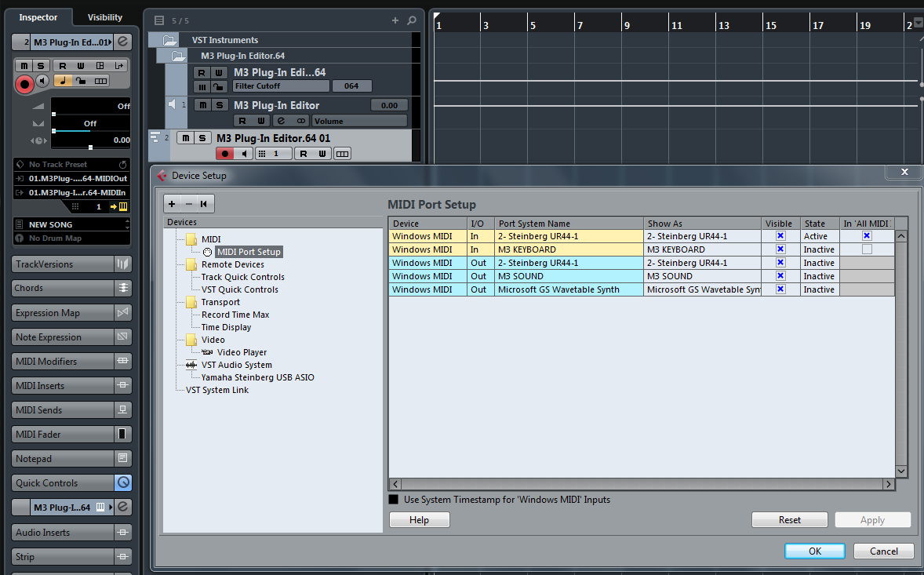Click the add track plus icon above track list
The width and height of the screenshot is (924, 575).
(x=395, y=20)
